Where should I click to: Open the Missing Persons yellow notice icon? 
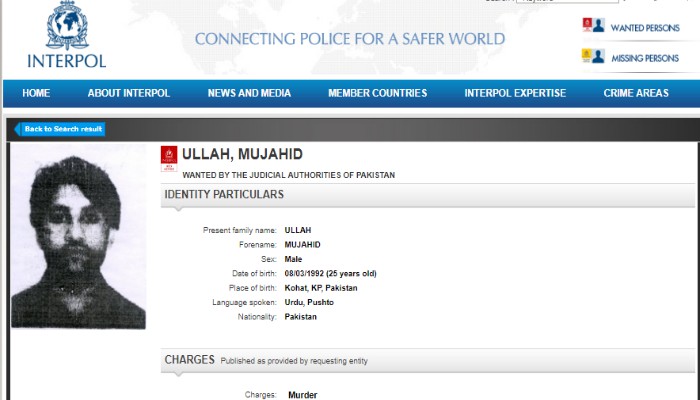pos(587,55)
